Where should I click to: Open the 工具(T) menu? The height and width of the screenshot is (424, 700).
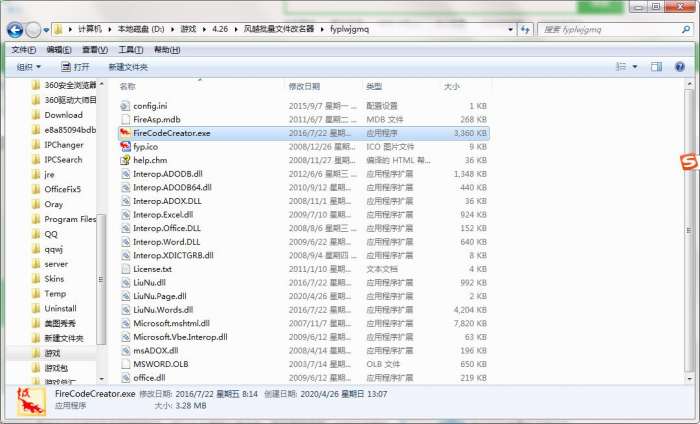(130, 50)
